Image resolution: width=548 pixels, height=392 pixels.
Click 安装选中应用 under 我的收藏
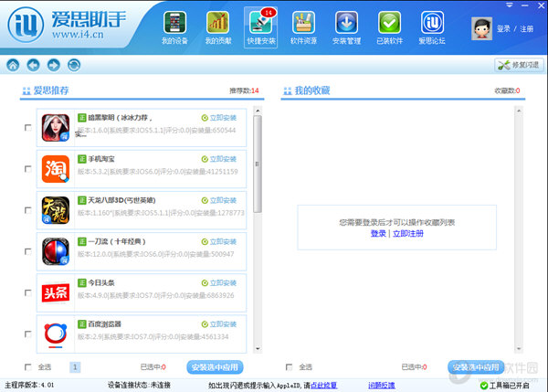click(x=476, y=367)
